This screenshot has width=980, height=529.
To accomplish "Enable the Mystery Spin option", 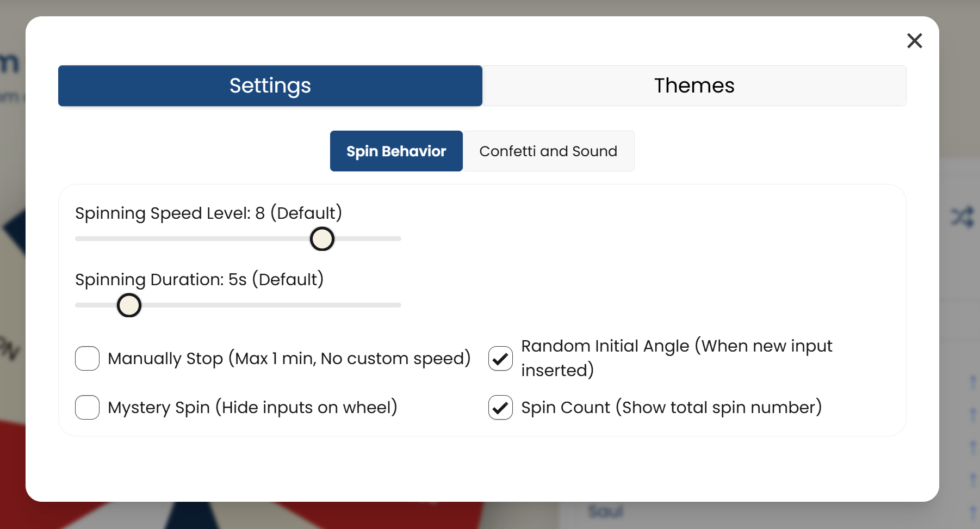I will pyautogui.click(x=87, y=407).
